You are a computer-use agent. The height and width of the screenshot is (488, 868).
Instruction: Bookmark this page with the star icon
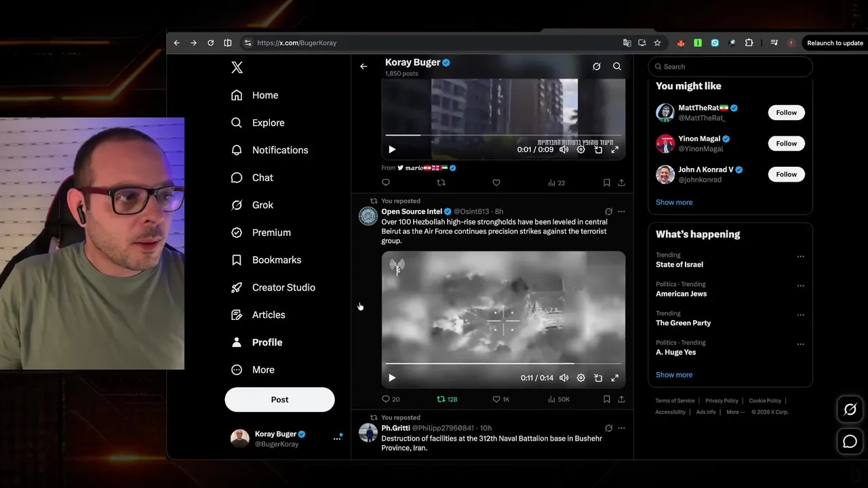657,43
